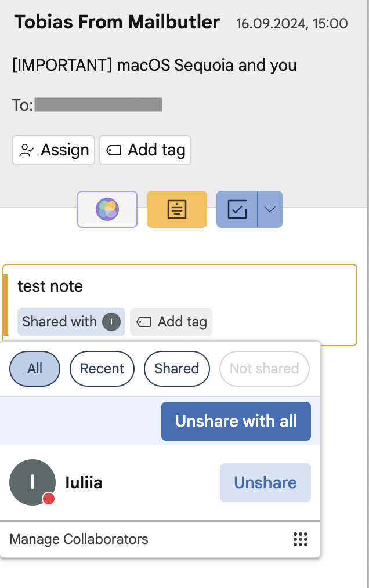Select the All filter pill
This screenshot has height=588, width=369.
coord(35,369)
